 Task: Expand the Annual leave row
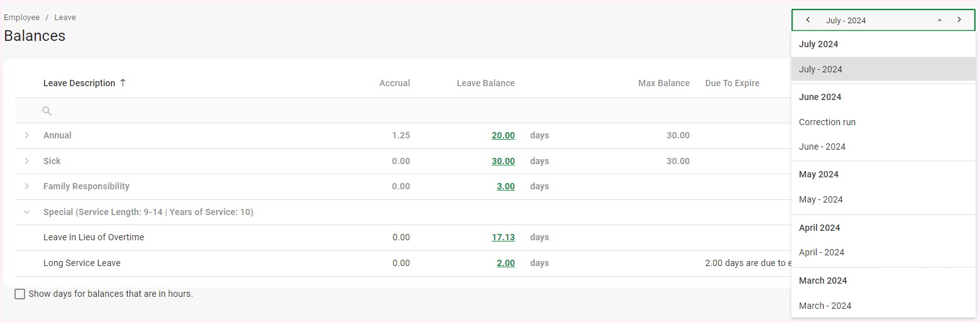click(x=26, y=135)
